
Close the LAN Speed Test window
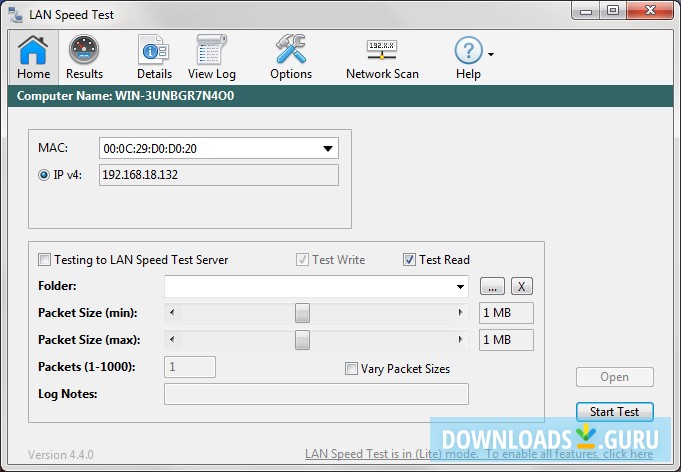(x=650, y=11)
